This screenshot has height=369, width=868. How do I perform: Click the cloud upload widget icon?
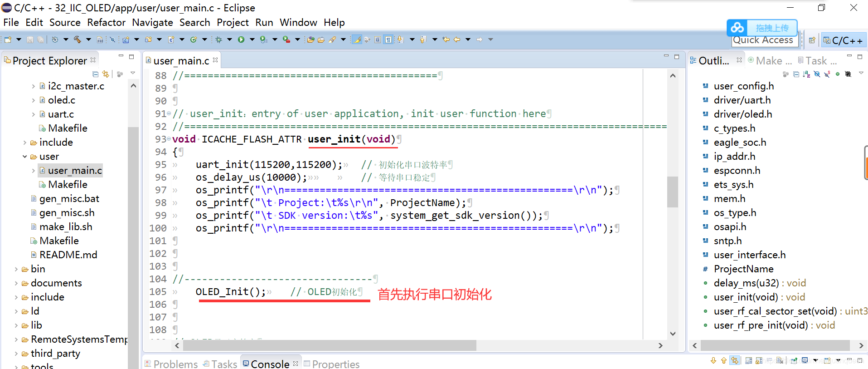[737, 28]
